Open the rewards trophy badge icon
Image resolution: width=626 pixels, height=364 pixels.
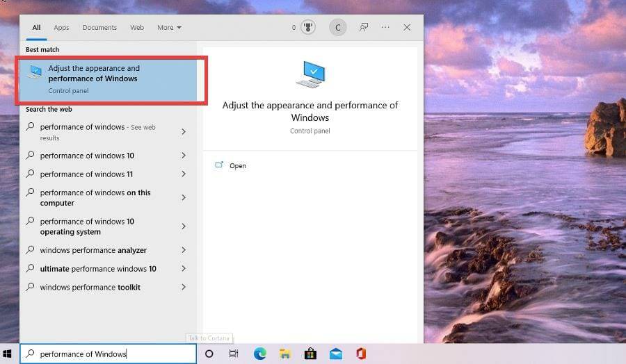(308, 28)
